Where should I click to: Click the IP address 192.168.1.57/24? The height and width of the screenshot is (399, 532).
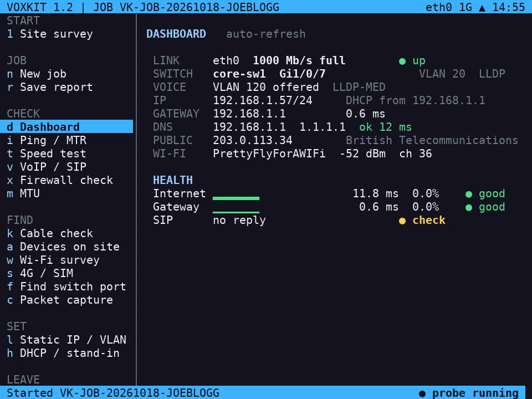pyautogui.click(x=263, y=100)
